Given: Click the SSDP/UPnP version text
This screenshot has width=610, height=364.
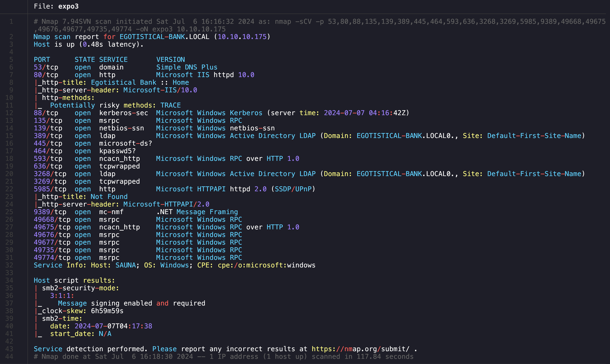Looking at the screenshot, I should tap(293, 189).
